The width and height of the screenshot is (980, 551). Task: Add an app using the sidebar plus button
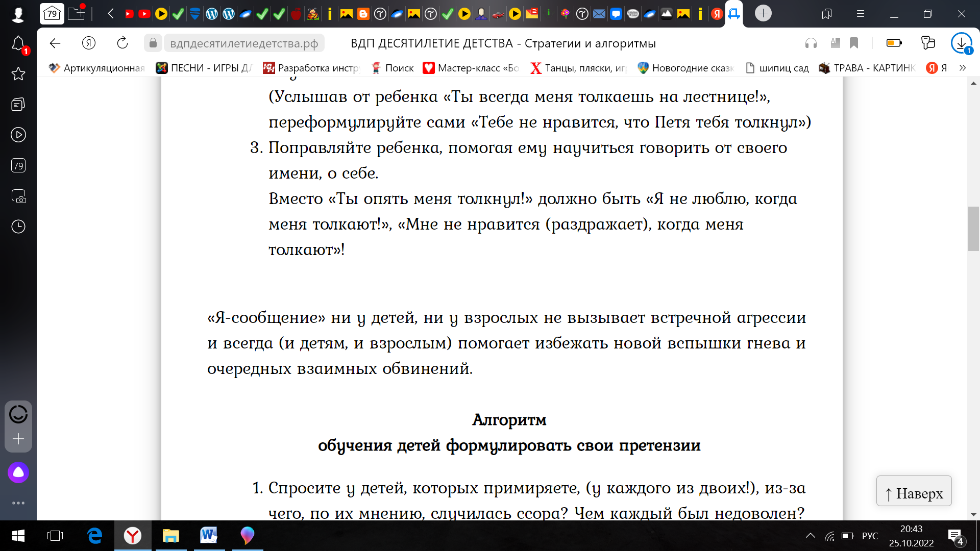click(18, 439)
